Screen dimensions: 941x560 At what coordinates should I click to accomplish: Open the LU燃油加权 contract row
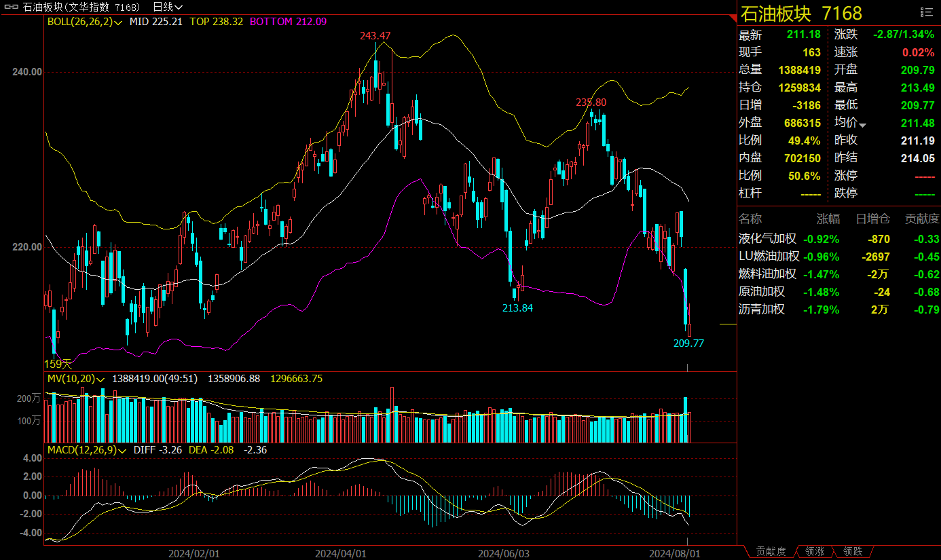coord(769,257)
